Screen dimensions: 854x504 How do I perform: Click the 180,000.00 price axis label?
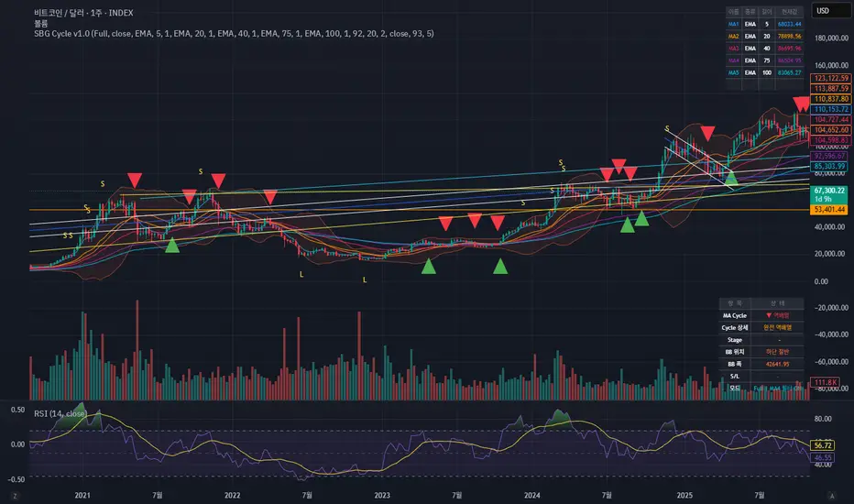[x=831, y=38]
